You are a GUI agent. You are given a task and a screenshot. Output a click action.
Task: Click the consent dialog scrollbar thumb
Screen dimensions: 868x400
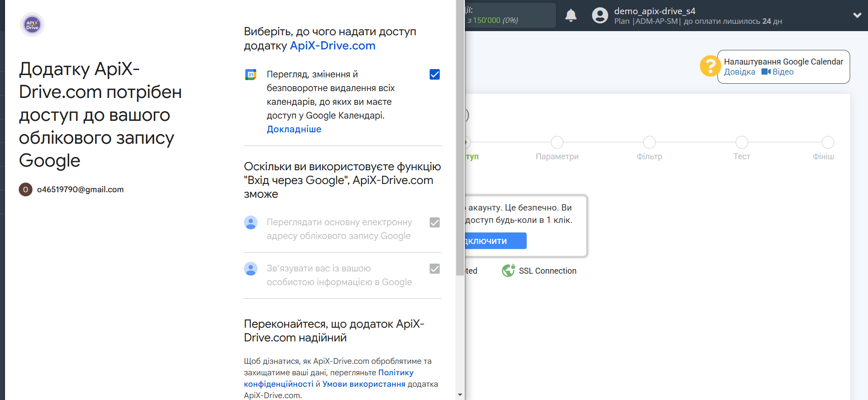(x=460, y=137)
